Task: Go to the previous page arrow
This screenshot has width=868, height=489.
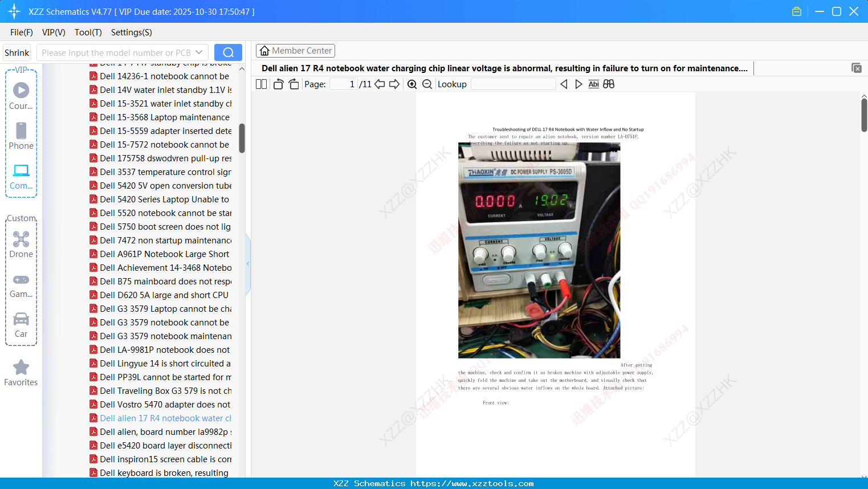Action: tap(380, 84)
